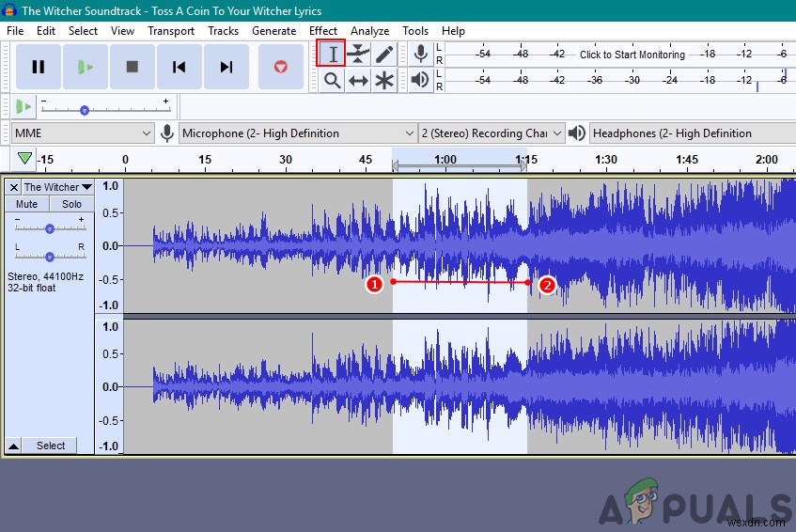Click the right selection edge marker on the ruler
Viewport: 796px width, 532px height.
(523, 165)
